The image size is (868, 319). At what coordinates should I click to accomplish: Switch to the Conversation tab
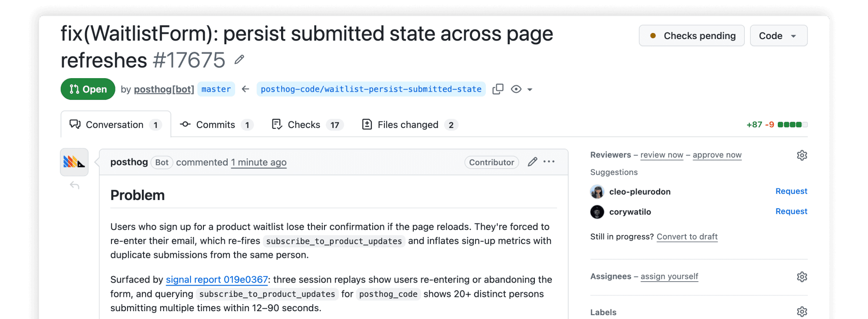tap(116, 125)
